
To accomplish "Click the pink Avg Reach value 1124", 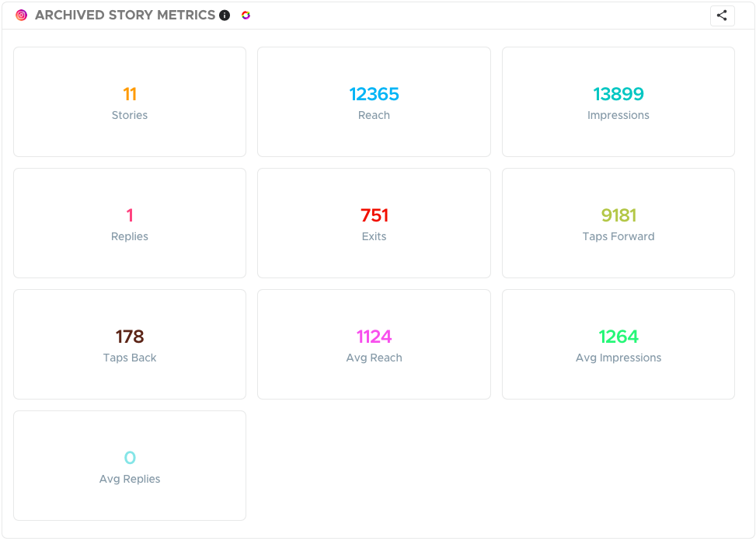I will pyautogui.click(x=374, y=337).
